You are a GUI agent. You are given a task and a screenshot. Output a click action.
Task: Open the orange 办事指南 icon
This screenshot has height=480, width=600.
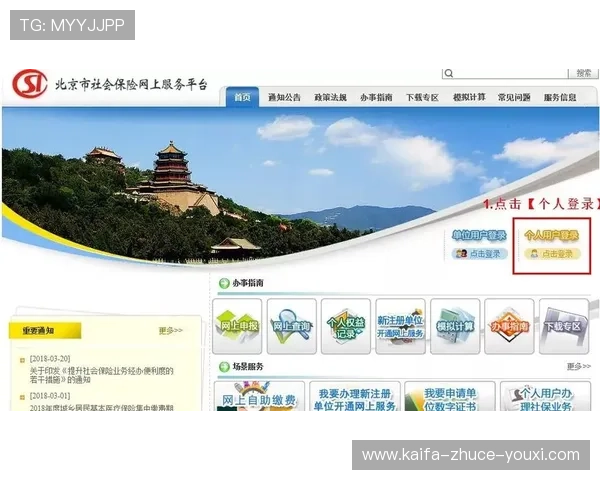pos(509,327)
